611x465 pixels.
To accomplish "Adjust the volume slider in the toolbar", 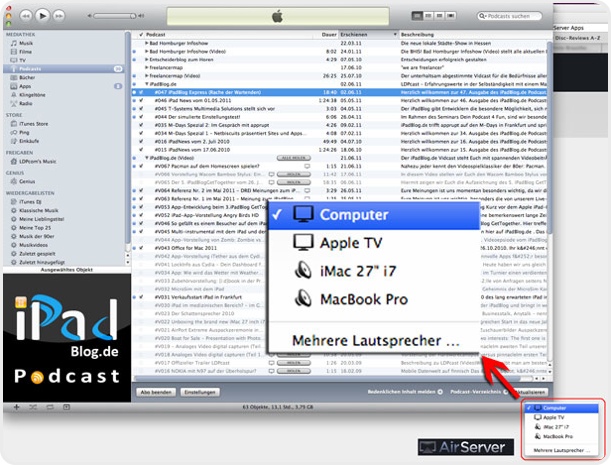I will click(115, 16).
